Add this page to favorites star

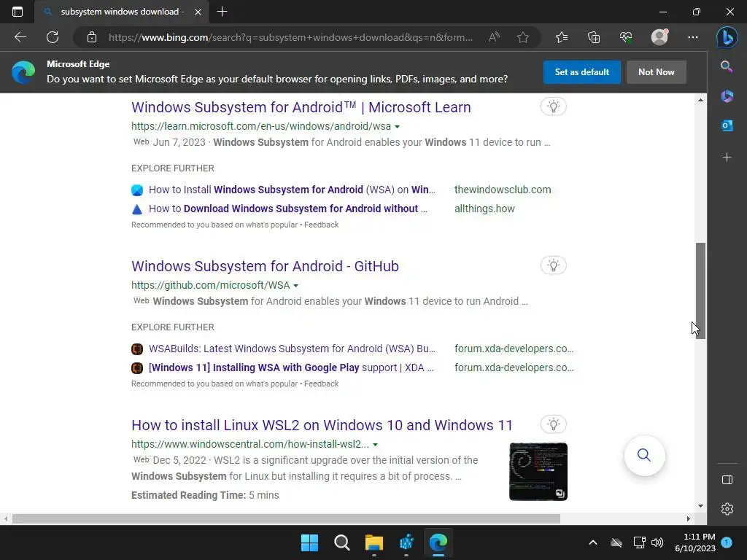tap(522, 37)
